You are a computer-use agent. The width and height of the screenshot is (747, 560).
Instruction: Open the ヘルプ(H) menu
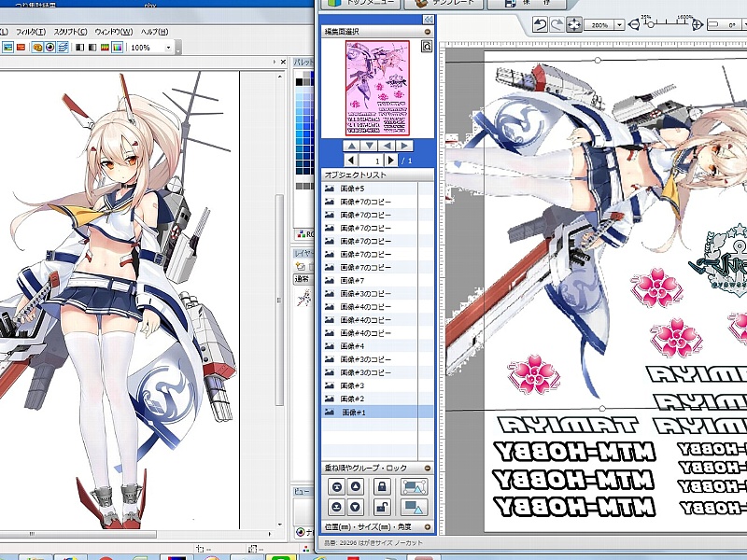(154, 32)
